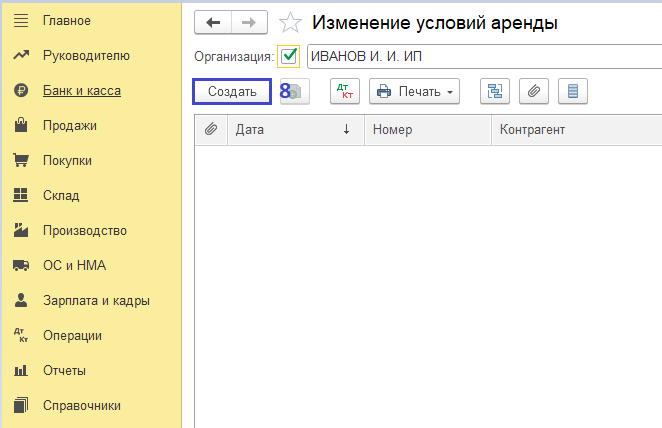This screenshot has height=428, width=662.
Task: Click the Организация input field
Action: 480,56
